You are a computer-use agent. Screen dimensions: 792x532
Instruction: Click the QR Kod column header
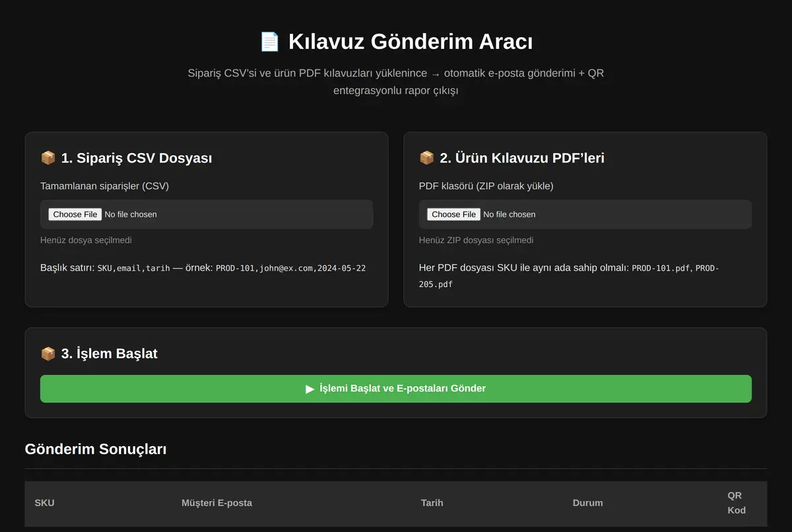point(737,503)
